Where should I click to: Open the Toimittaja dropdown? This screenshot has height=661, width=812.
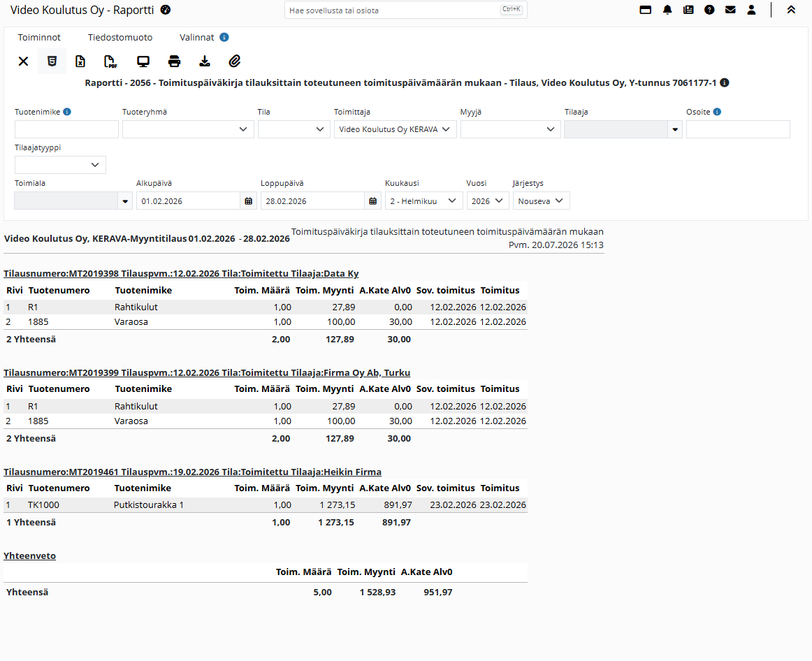[x=395, y=129]
